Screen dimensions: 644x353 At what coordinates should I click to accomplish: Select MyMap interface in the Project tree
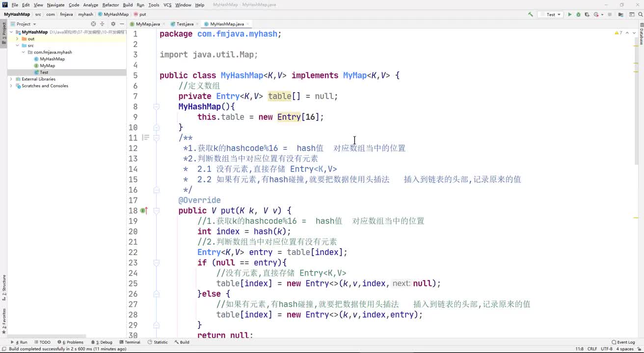click(47, 66)
